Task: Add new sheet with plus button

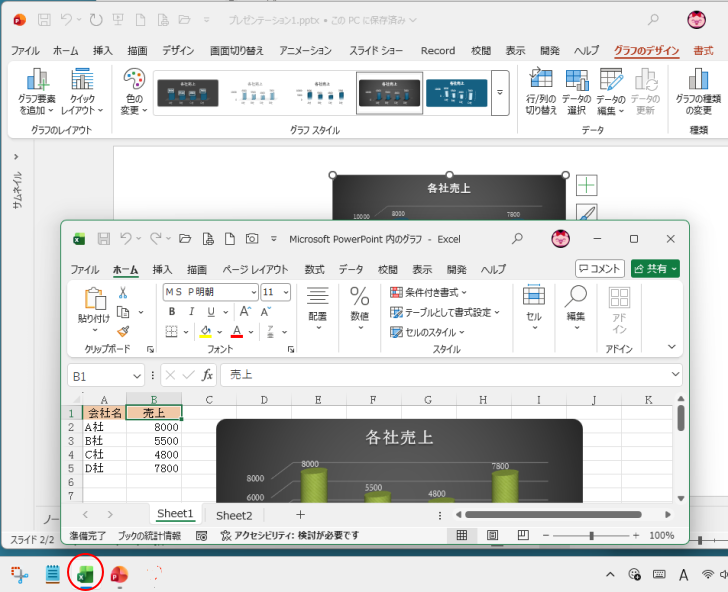Action: tap(300, 514)
